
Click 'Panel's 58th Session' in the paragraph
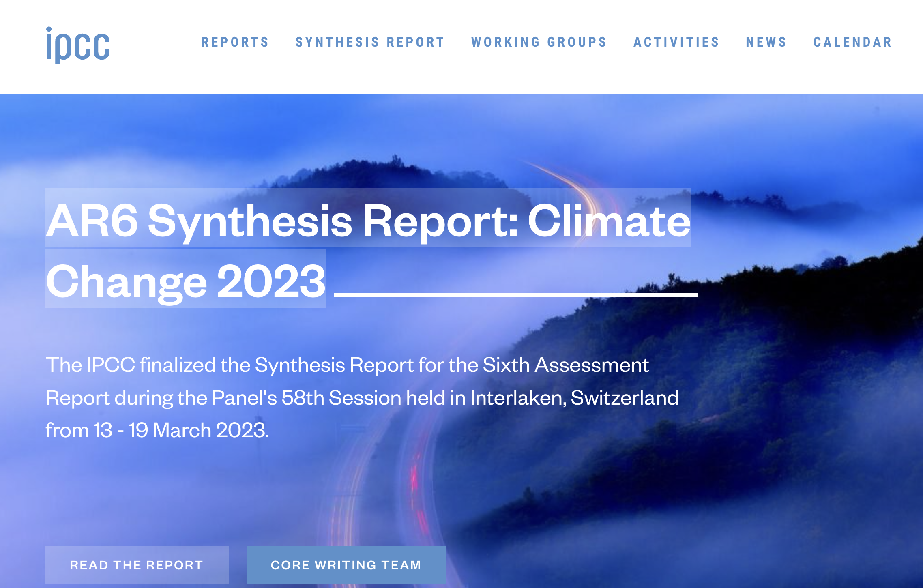point(307,398)
